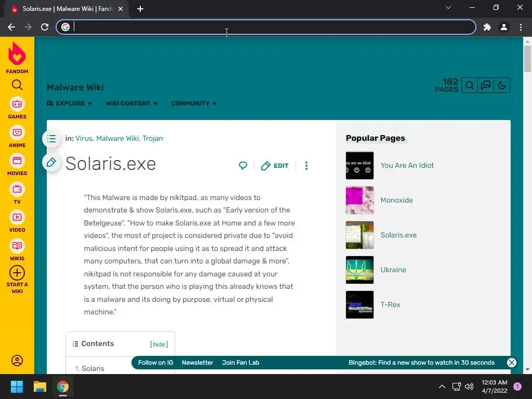The image size is (532, 399).
Task: Open the article comments speech bubble
Action: [x=243, y=166]
